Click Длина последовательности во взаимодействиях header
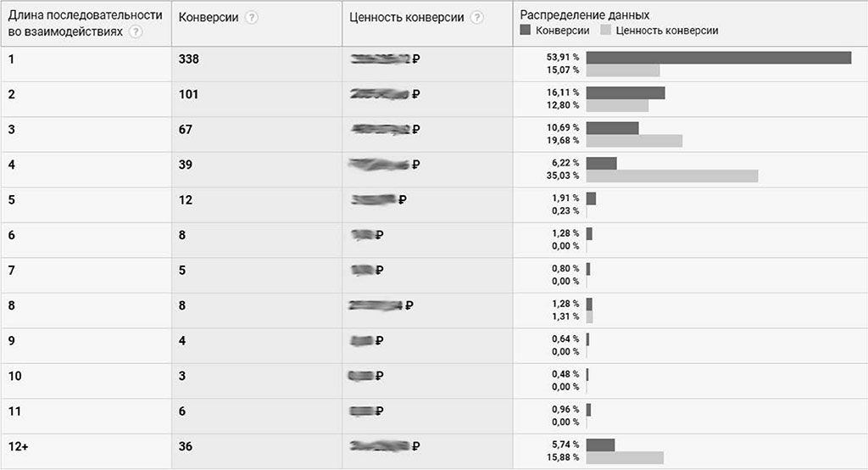 (86, 23)
